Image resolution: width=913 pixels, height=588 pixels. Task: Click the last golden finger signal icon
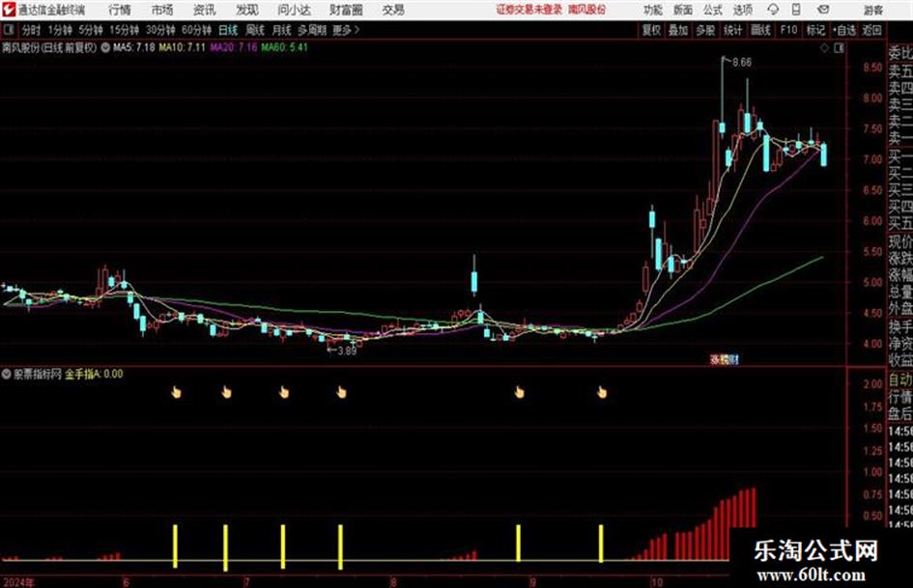point(602,392)
